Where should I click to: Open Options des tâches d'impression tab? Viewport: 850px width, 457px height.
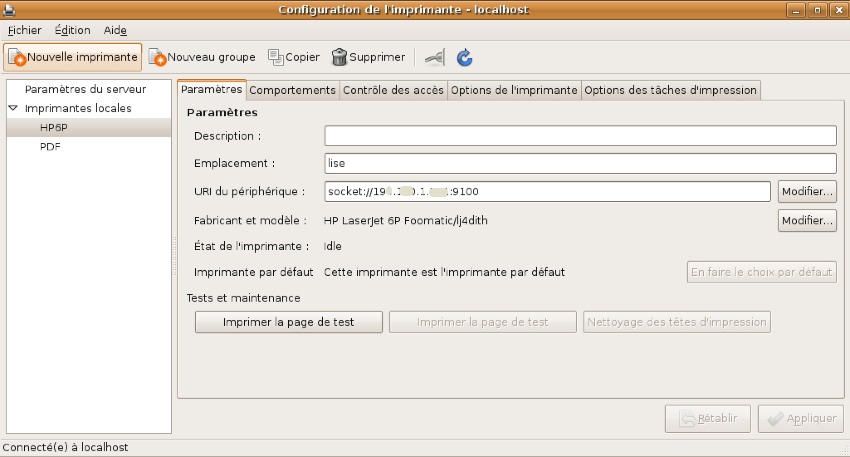click(x=670, y=90)
